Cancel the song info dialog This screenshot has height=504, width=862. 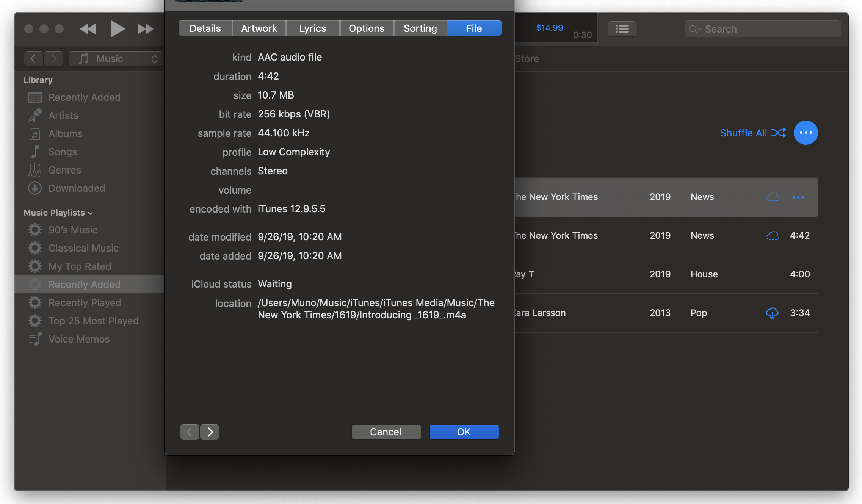[386, 432]
